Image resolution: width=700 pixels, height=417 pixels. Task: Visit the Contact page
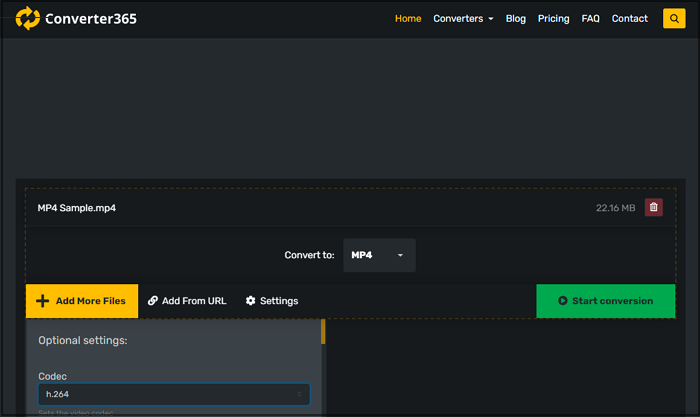click(629, 19)
